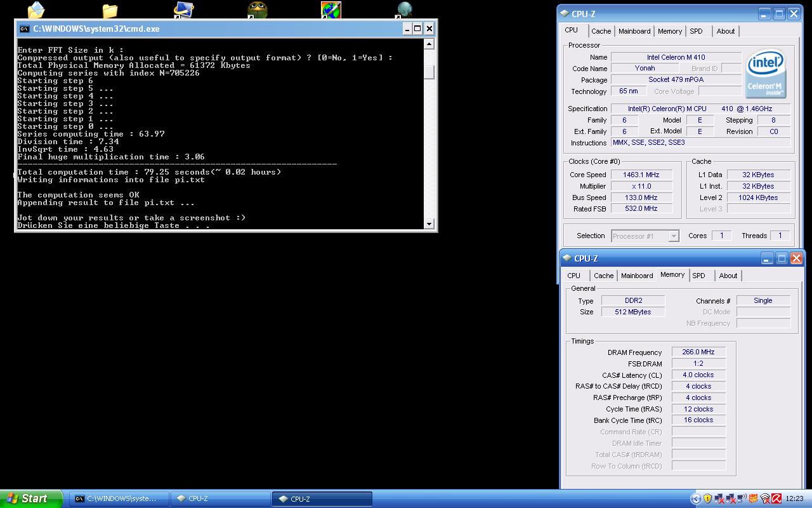This screenshot has height=508, width=812.
Task: Click the Memory tab in the CPU-Z window showing Processor info
Action: pyautogui.click(x=670, y=31)
